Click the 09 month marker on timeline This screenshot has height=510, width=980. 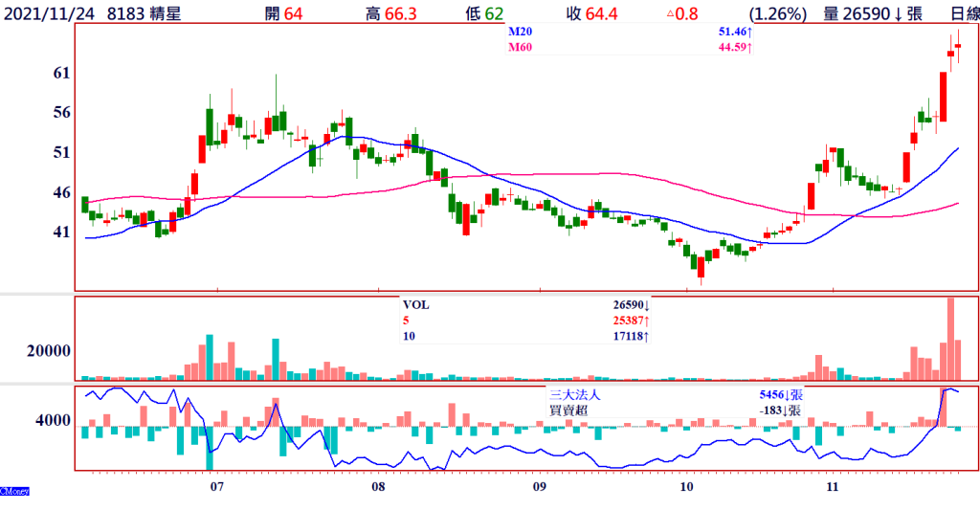click(539, 486)
